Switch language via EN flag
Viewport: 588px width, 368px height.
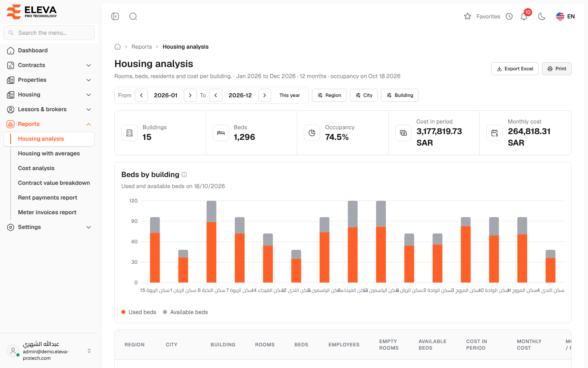coord(566,16)
